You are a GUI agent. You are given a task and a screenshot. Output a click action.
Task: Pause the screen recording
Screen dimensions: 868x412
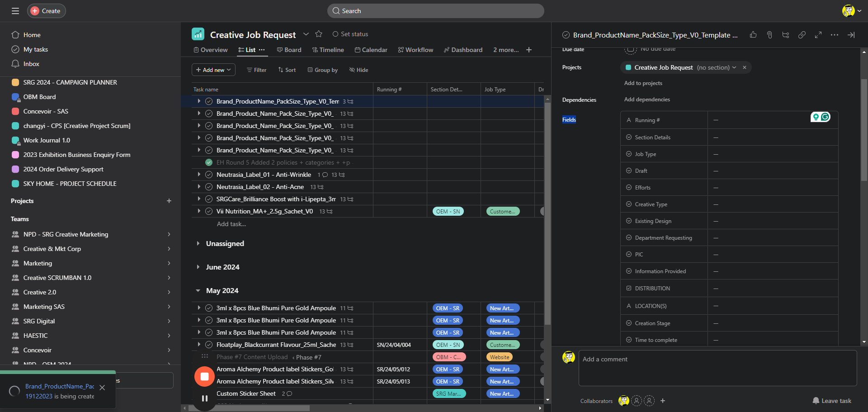pos(204,398)
